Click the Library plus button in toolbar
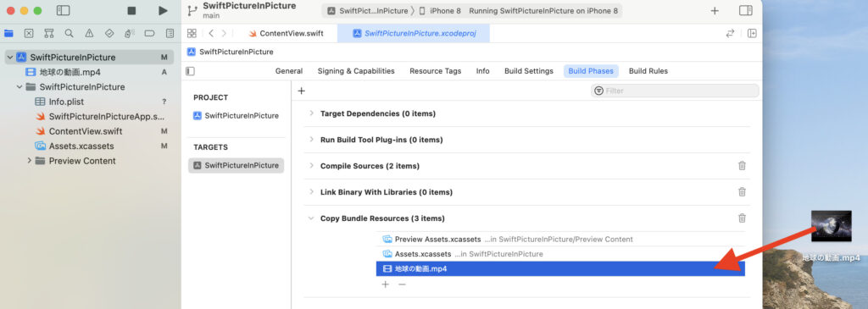Image resolution: width=868 pixels, height=309 pixels. click(715, 10)
